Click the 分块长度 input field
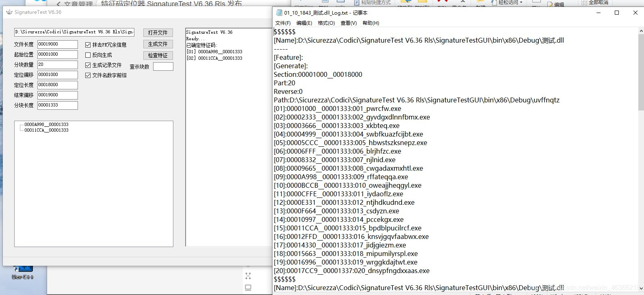Image resolution: width=644 pixels, height=295 pixels. (x=58, y=105)
